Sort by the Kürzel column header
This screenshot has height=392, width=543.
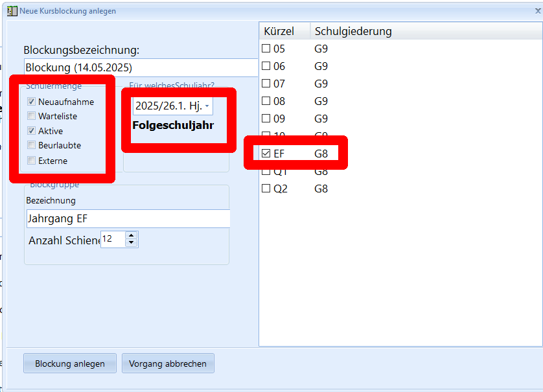tap(284, 31)
